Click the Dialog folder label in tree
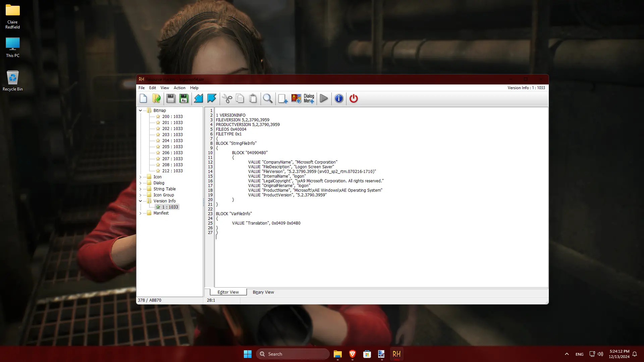The height and width of the screenshot is (362, 644). click(x=159, y=183)
